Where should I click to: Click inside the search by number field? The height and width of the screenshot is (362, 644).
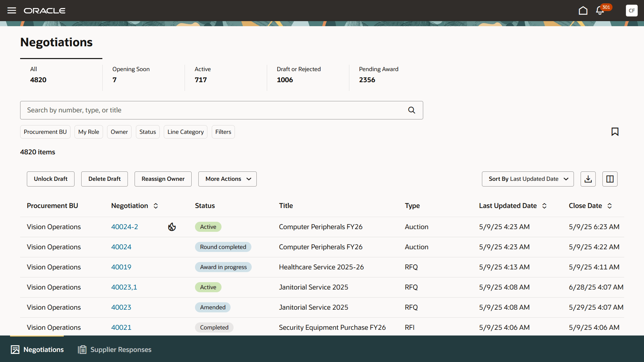click(201, 110)
